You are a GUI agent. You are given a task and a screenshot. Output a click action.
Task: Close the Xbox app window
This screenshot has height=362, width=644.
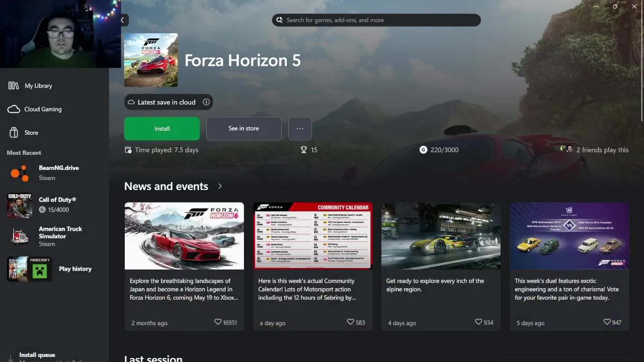coord(634,7)
